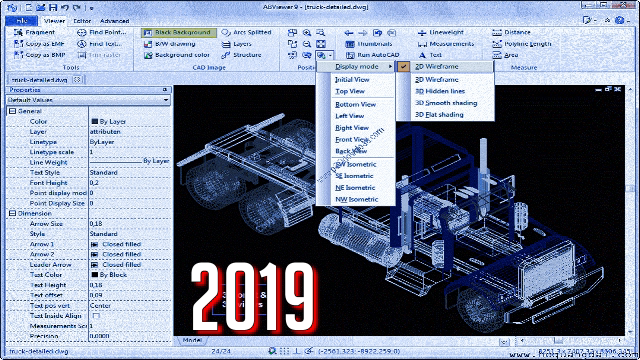Screen dimensions: 640x360
Task: Toggle Black Background option
Action: 178,32
